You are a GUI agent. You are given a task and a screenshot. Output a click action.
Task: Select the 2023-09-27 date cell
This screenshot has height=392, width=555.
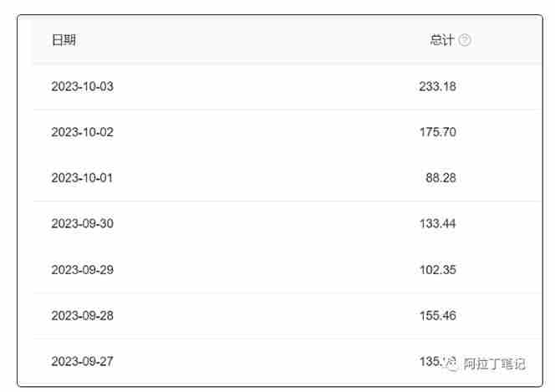tap(83, 362)
